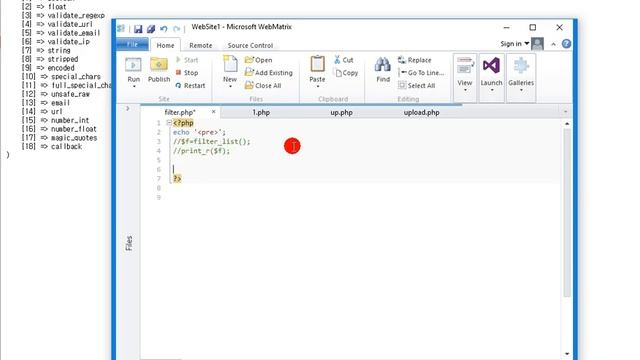Copy the selection using Copy
The width and height of the screenshot is (640, 360).
[346, 73]
